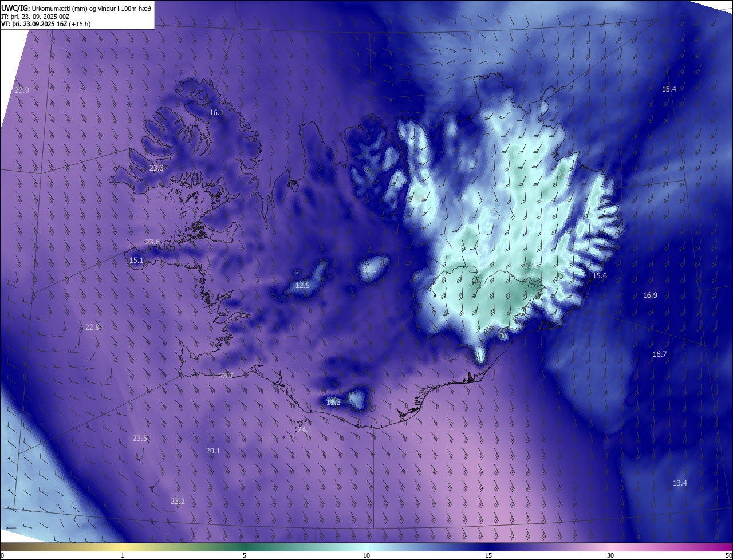
Task: Click the 5 tick on the colour scale
Action: pos(245,555)
